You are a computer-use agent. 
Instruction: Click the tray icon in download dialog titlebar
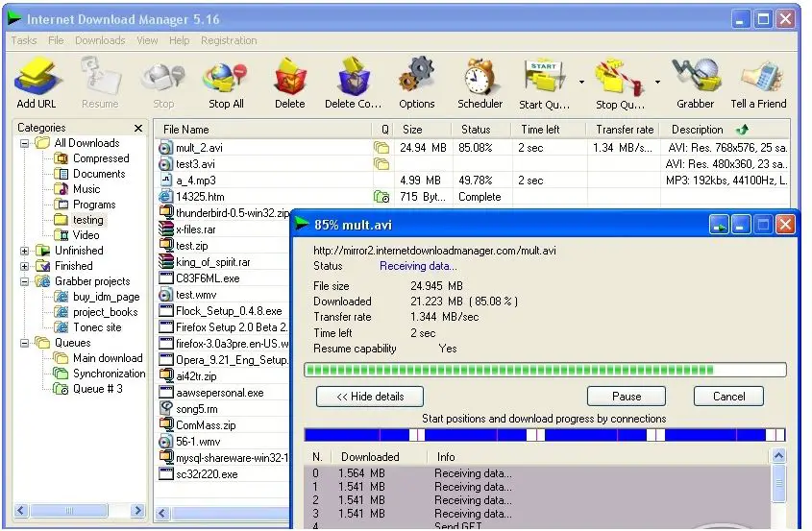click(719, 225)
